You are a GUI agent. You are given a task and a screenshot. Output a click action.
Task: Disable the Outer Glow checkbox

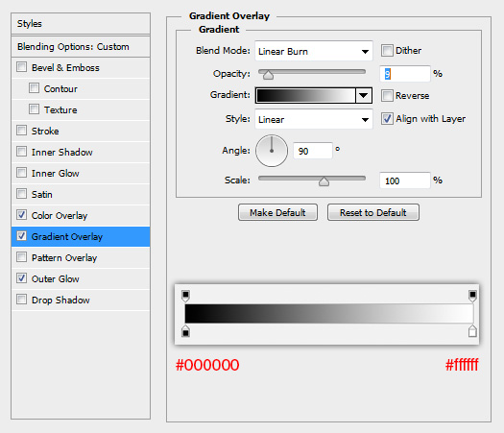(21, 278)
